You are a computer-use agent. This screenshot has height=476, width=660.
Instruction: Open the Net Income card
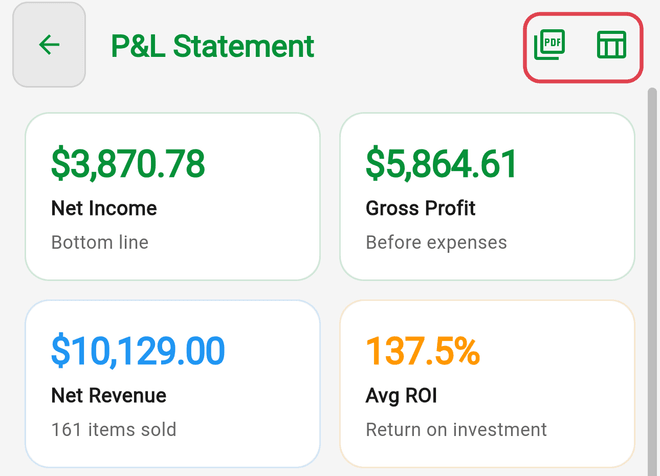point(173,196)
